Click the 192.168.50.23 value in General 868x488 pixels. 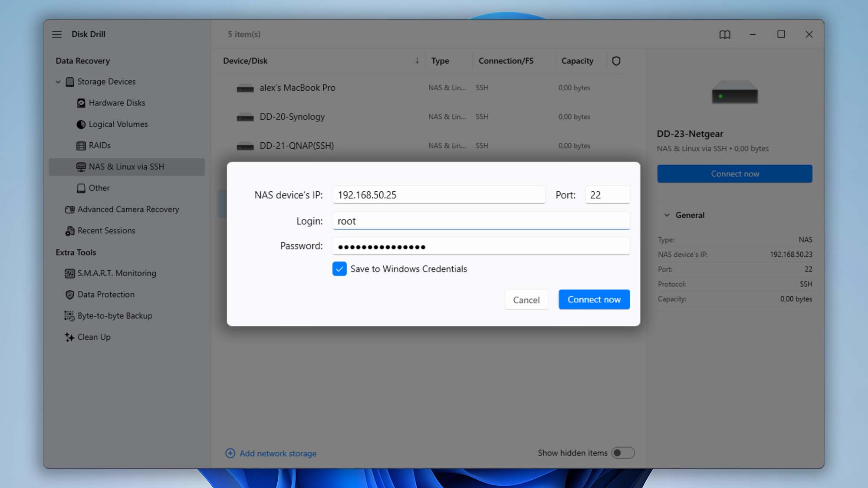(x=791, y=255)
